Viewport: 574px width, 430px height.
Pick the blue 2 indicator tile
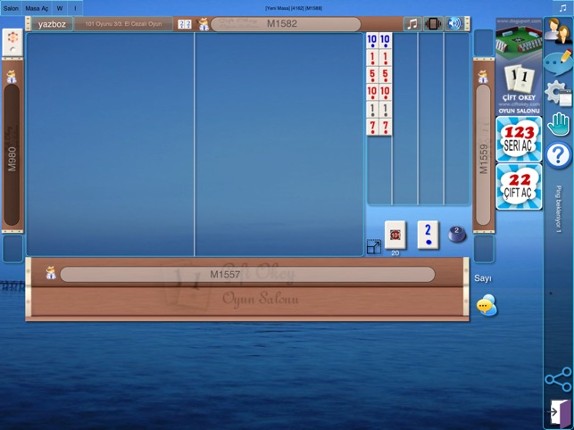(428, 235)
